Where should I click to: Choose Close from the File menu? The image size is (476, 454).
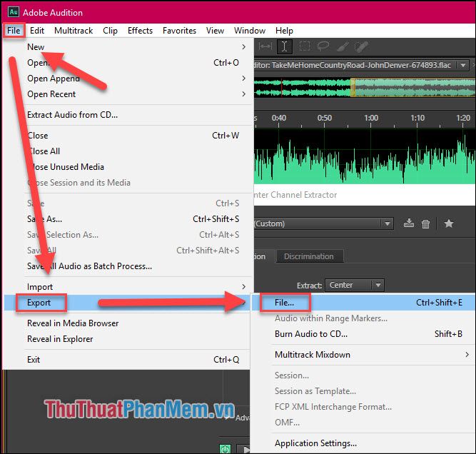pyautogui.click(x=128, y=136)
